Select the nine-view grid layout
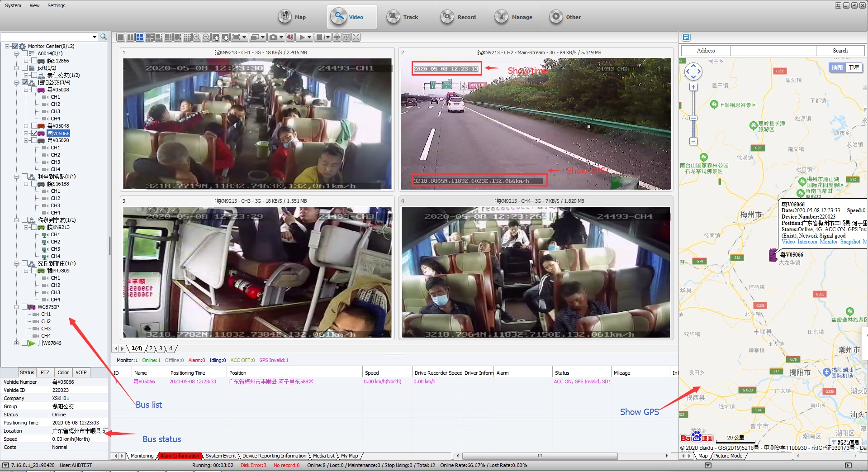868x472 pixels. (x=168, y=37)
